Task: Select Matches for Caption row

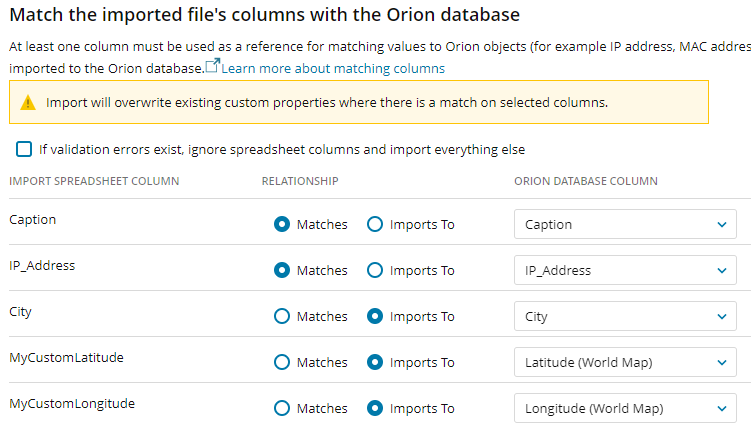Action: 282,224
